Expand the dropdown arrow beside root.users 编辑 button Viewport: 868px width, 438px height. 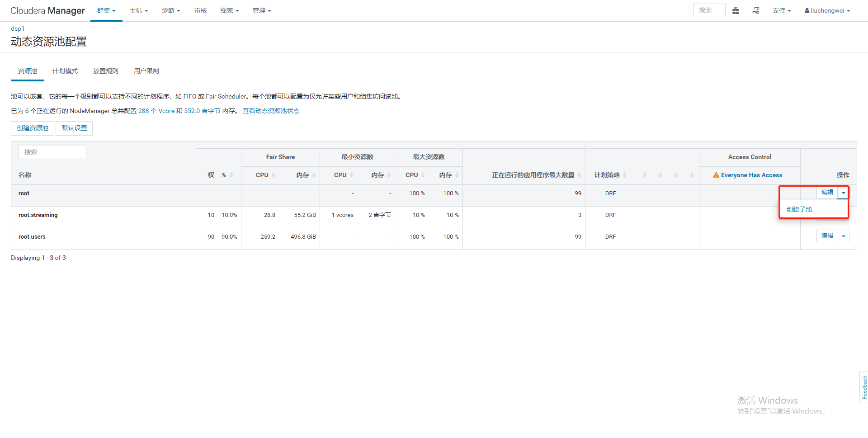click(x=843, y=235)
